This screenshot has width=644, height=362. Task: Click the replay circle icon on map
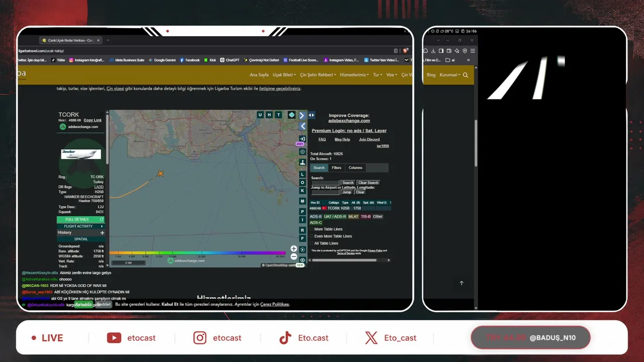click(x=302, y=249)
